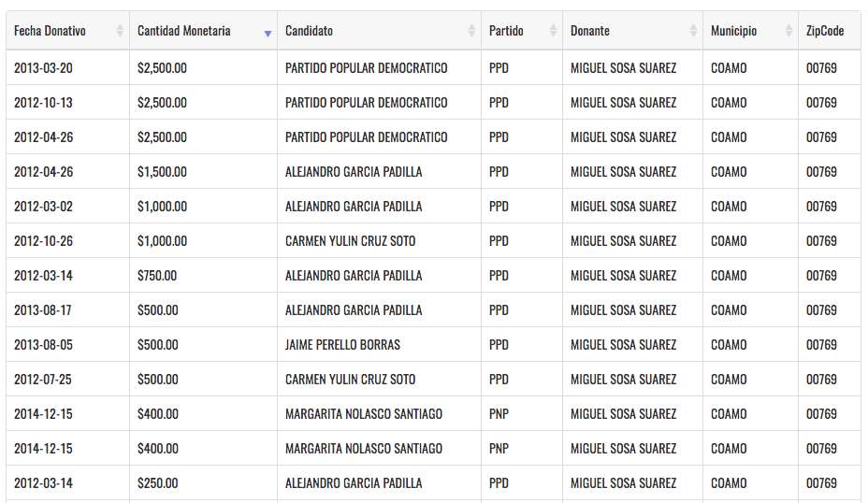This screenshot has height=503, width=868.
Task: Sort table by the ZipCode header
Action: point(825,31)
